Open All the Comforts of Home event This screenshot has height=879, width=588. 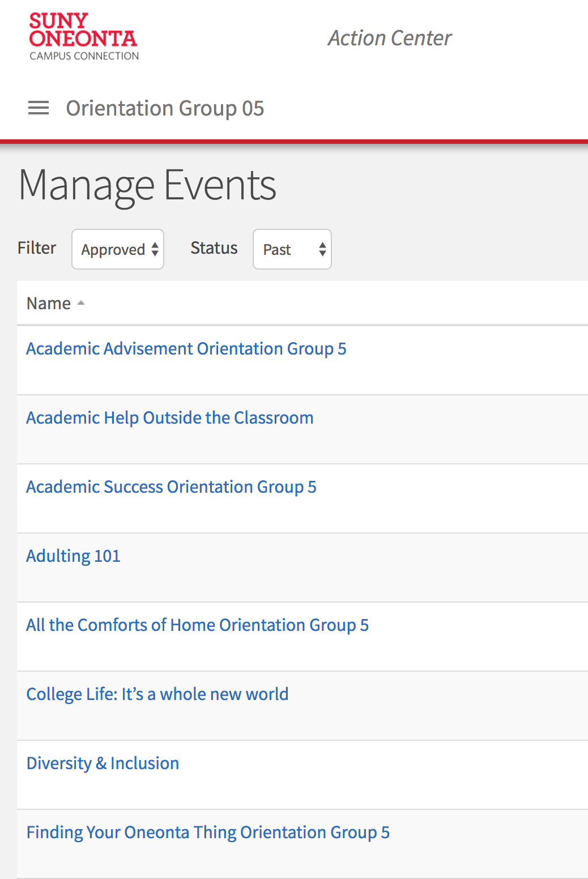(x=198, y=625)
